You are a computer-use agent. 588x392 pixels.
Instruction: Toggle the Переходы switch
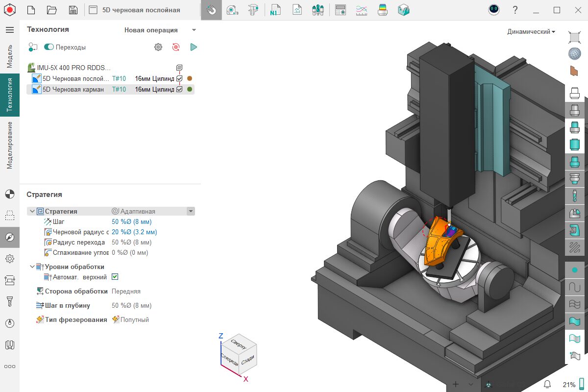coord(49,47)
